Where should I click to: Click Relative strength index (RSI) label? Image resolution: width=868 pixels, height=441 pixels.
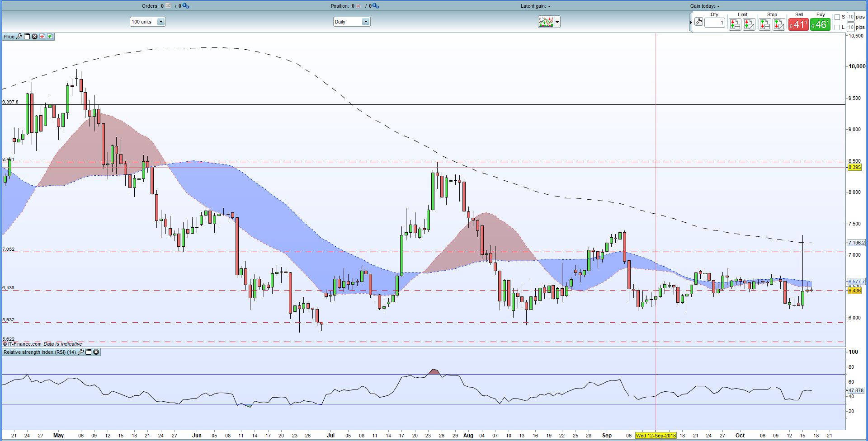[40, 352]
